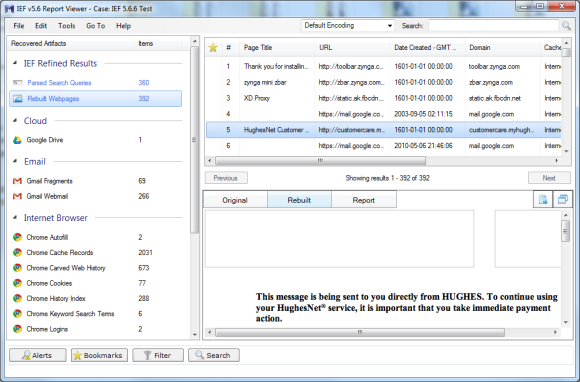580x382 pixels.
Task: Collapse the Internet Browser group
Action: click(15, 217)
